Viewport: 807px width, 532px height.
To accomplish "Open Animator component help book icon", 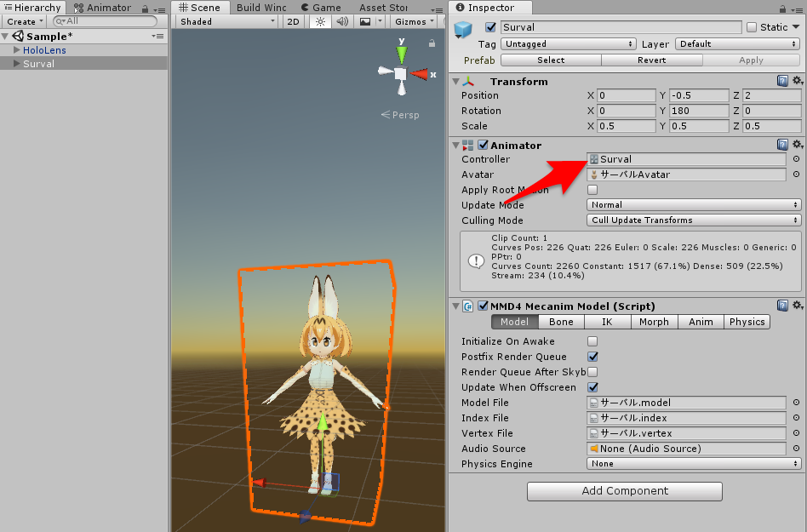I will point(782,145).
